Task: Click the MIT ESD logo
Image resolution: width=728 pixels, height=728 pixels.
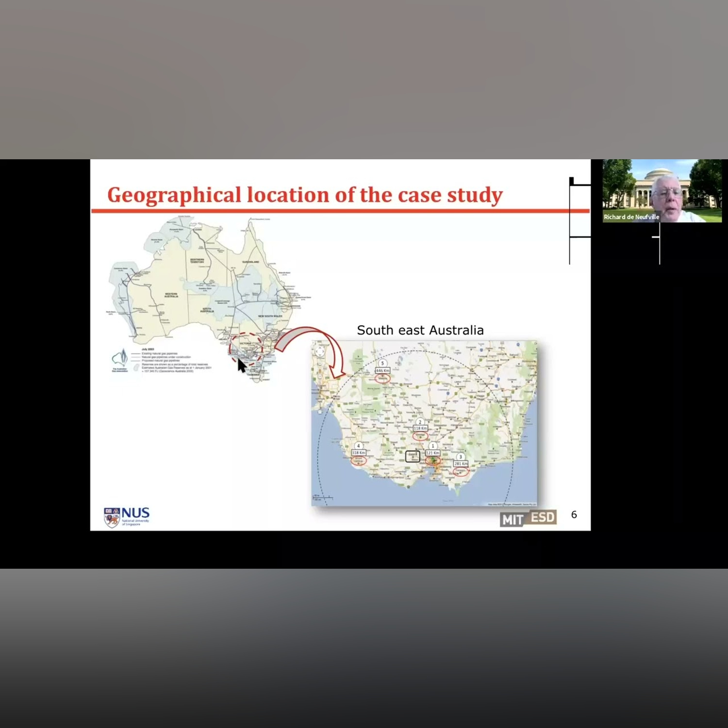Action: [x=528, y=519]
